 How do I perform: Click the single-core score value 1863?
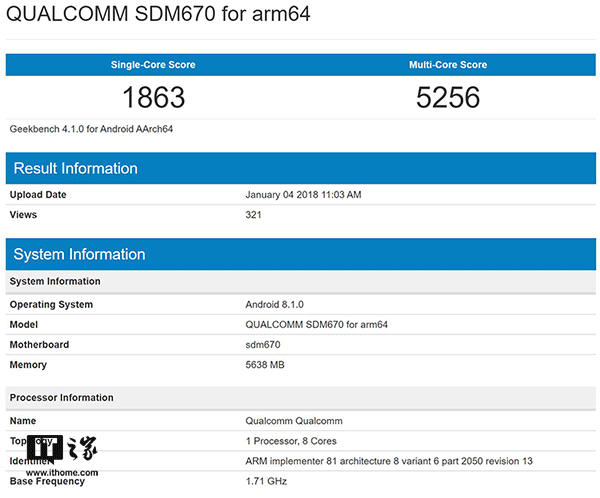(153, 98)
